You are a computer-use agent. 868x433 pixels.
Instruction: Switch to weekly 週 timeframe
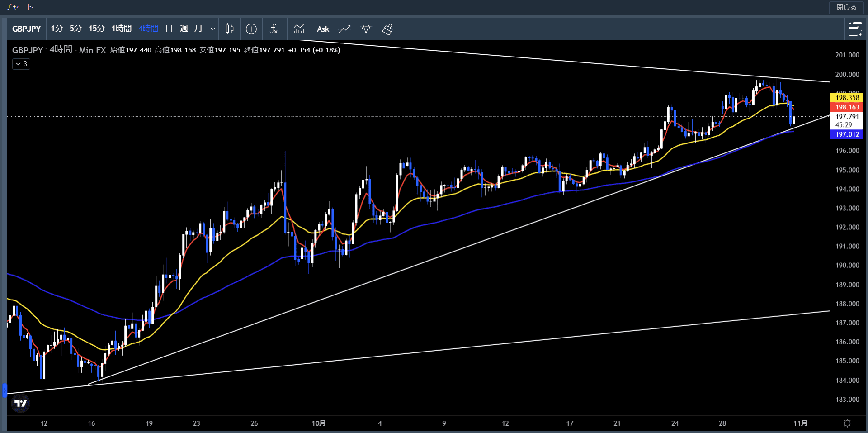pos(184,29)
